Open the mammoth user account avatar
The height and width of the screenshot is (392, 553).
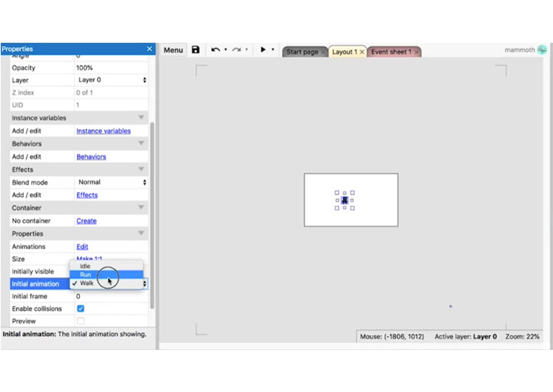pos(542,50)
